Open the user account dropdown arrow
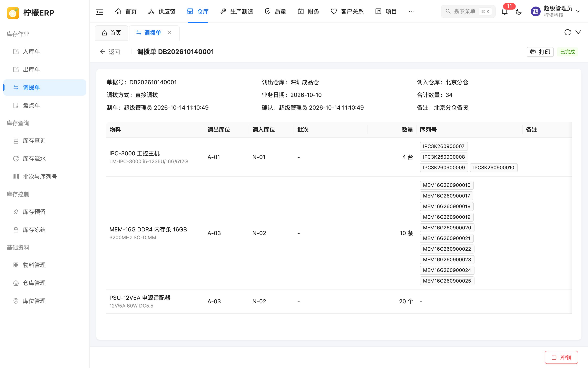This screenshot has width=588, height=368. (578, 11)
